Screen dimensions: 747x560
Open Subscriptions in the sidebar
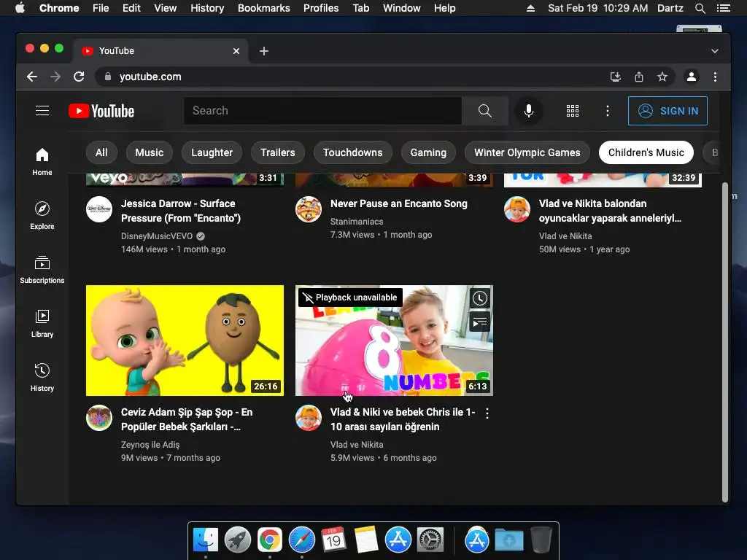(42, 270)
